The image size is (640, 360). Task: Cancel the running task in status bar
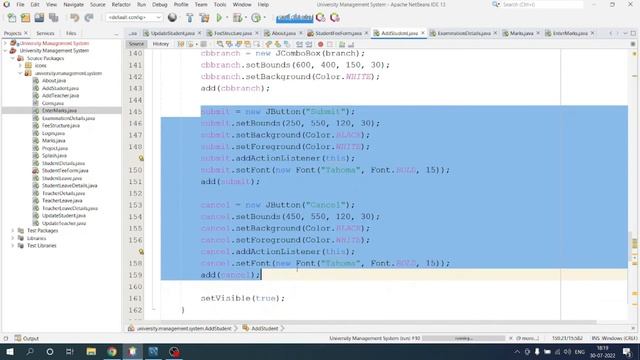[511, 338]
